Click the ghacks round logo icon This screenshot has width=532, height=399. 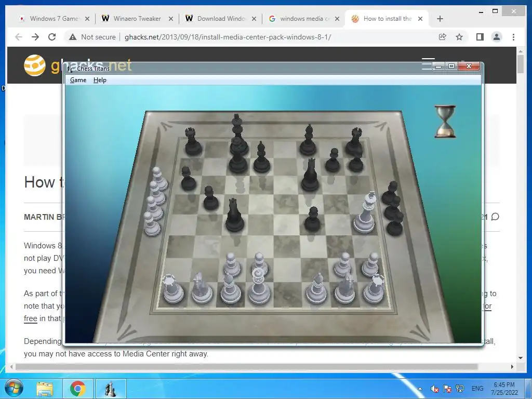35,65
